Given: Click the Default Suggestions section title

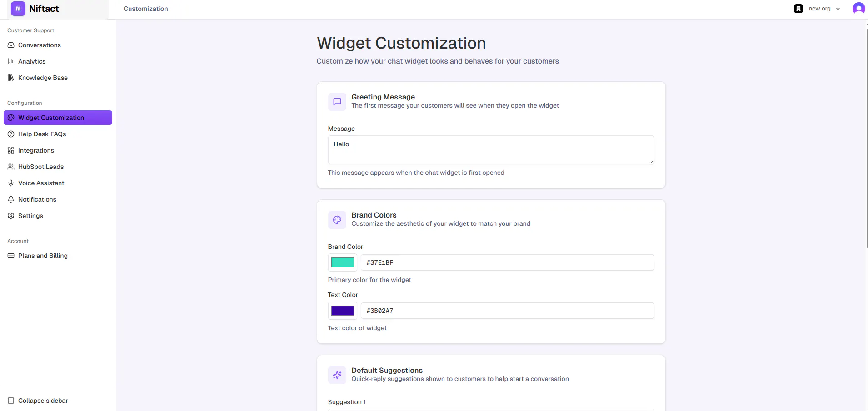Looking at the screenshot, I should point(387,370).
